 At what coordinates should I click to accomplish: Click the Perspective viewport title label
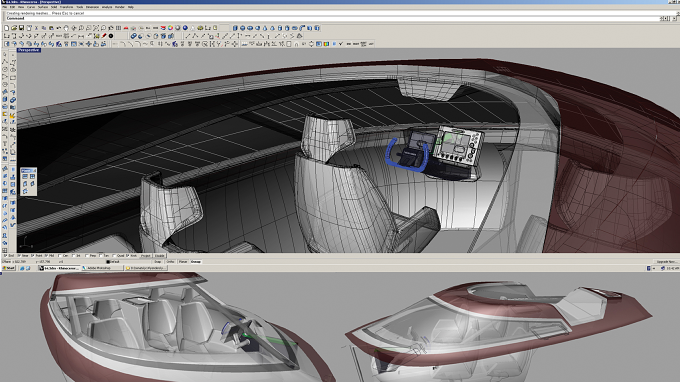[29, 50]
